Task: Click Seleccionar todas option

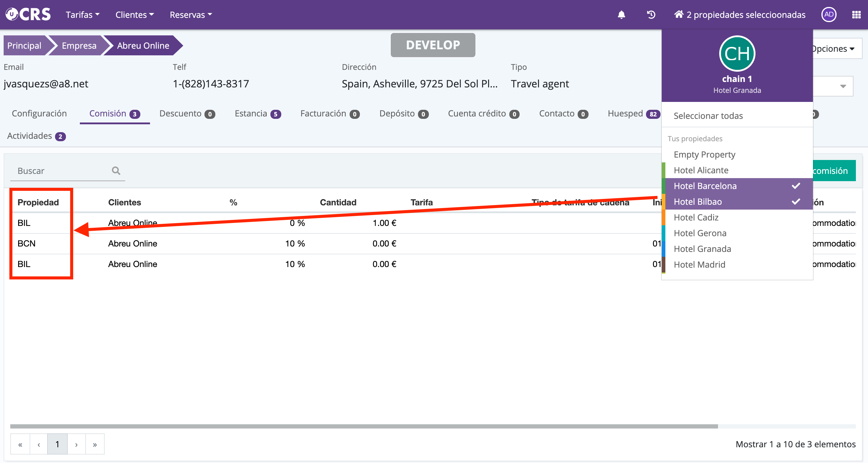Action: click(708, 116)
